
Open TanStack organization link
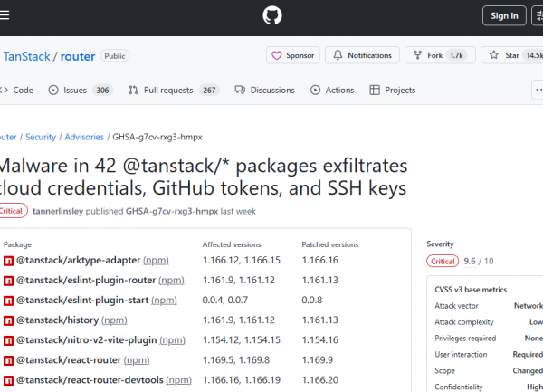click(26, 56)
